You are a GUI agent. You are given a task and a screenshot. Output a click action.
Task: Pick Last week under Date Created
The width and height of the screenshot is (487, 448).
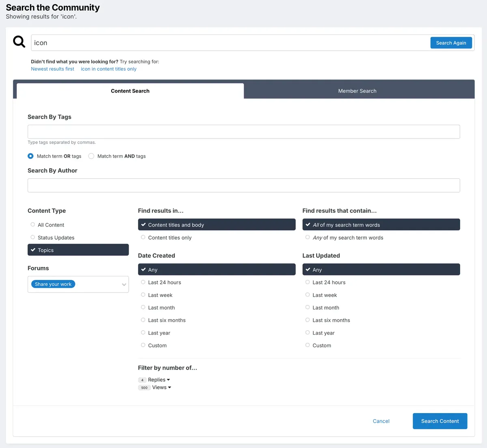click(143, 295)
